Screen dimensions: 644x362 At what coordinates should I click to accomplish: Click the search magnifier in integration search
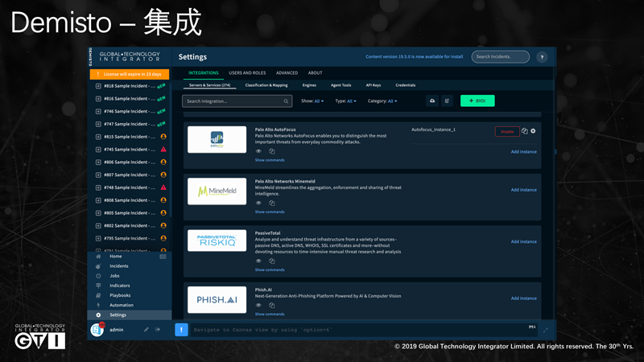[x=286, y=101]
